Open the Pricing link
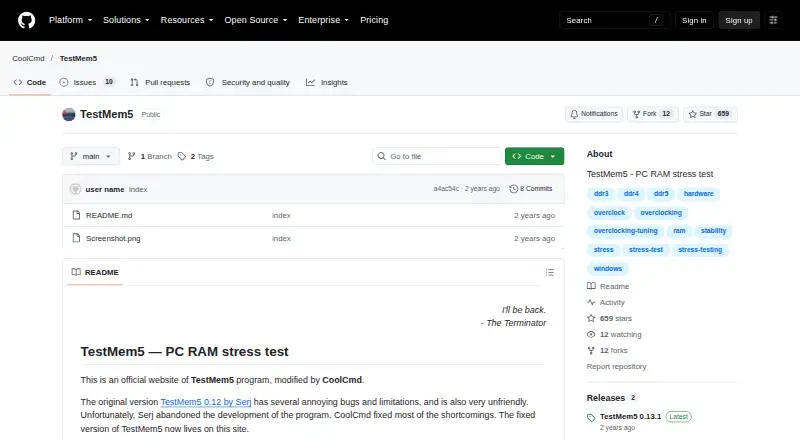Image resolution: width=800 pixels, height=440 pixels. (x=374, y=20)
